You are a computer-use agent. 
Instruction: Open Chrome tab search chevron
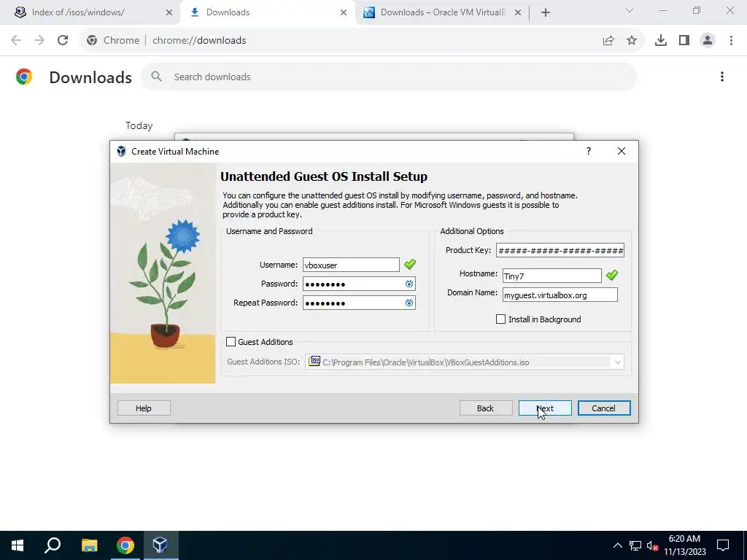630,10
